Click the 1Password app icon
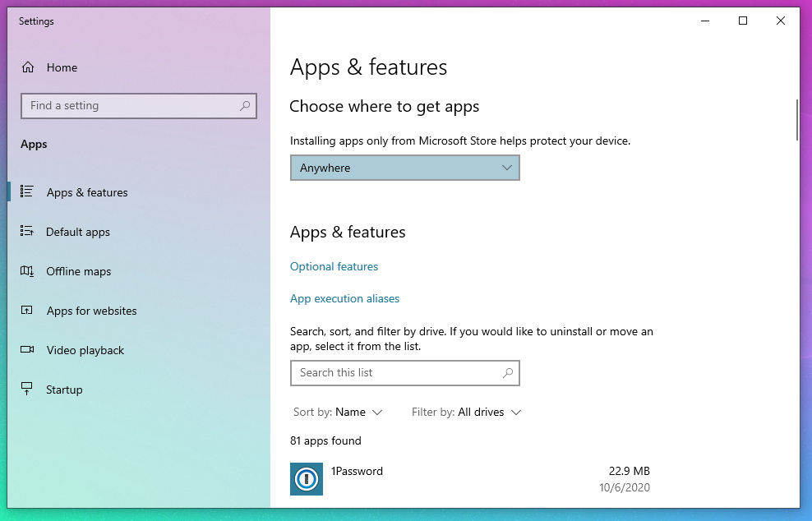The image size is (812, 521). 307,479
